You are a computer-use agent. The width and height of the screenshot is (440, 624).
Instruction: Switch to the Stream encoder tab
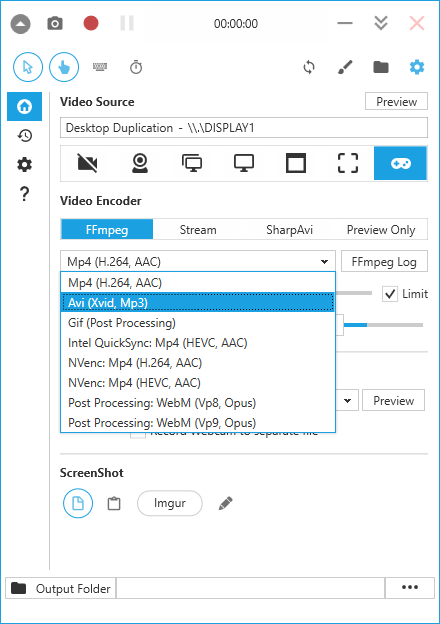click(x=198, y=230)
